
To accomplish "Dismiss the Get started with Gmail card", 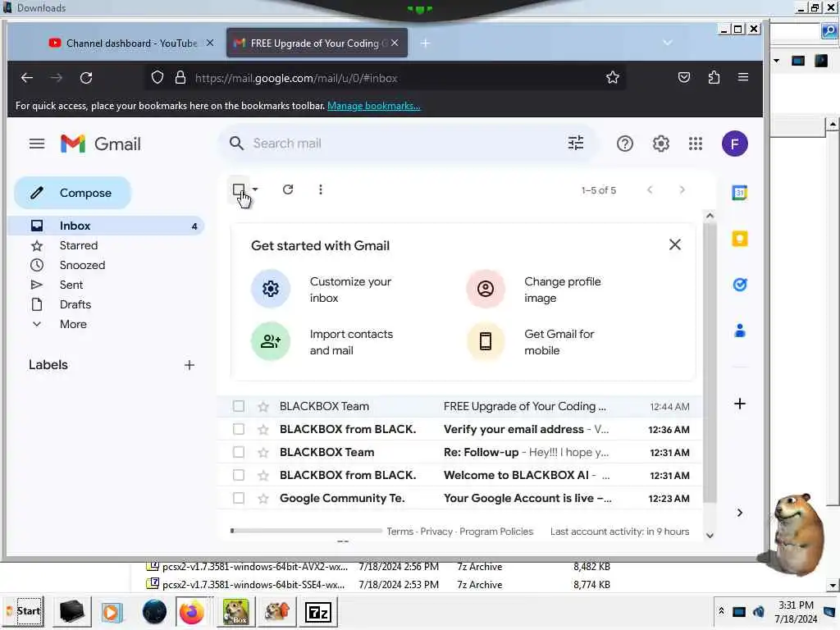I will click(674, 244).
